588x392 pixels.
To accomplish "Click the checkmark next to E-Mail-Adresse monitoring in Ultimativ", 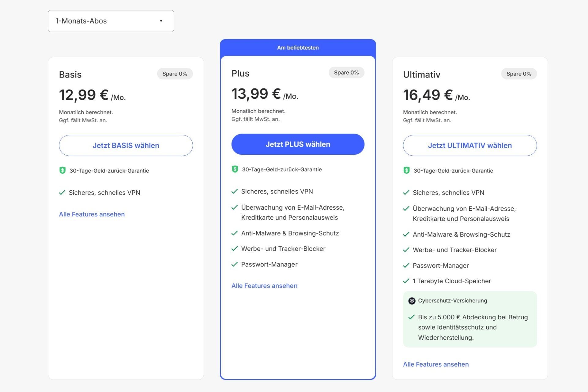I will 406,208.
